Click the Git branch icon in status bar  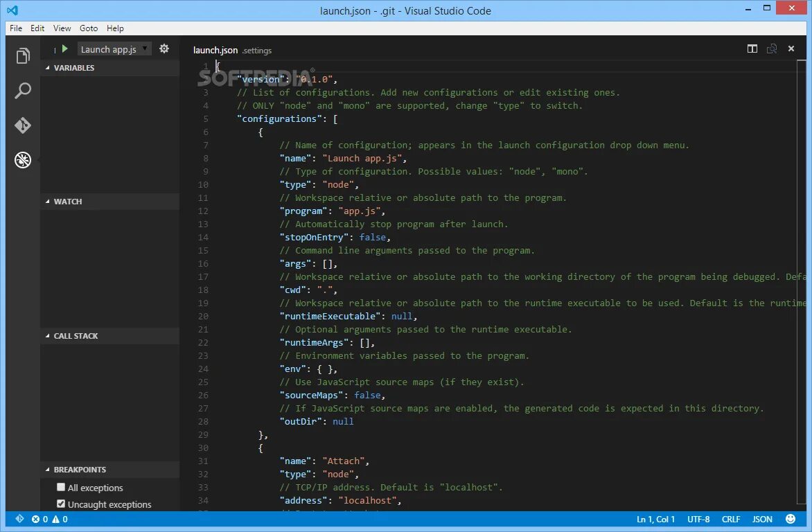[19, 519]
